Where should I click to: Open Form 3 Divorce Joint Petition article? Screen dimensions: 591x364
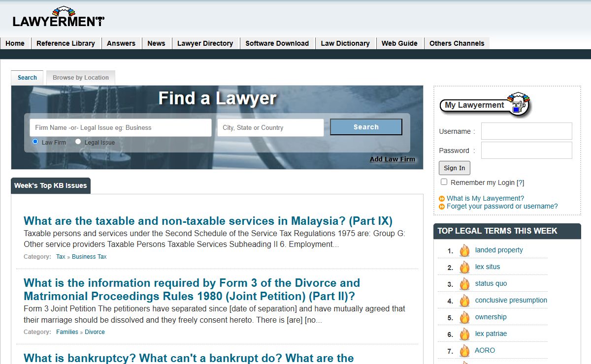[x=192, y=289]
